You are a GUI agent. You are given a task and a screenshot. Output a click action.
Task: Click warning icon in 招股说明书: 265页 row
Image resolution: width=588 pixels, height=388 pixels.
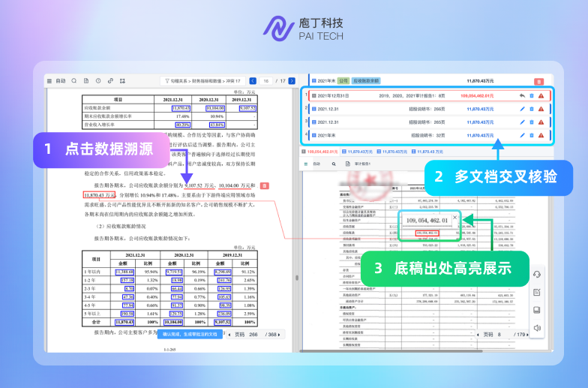(541, 122)
